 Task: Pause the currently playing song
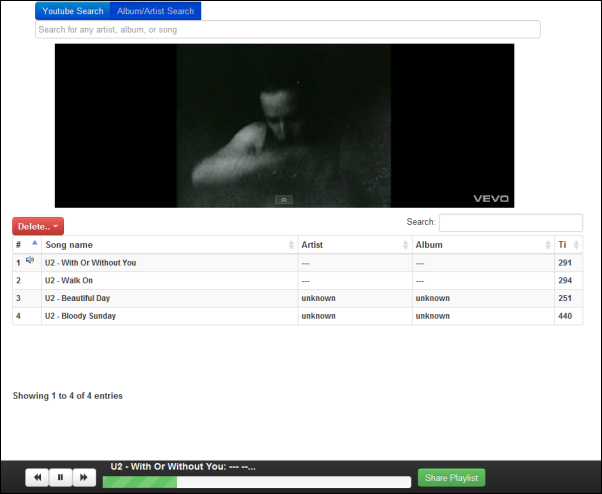(x=60, y=477)
